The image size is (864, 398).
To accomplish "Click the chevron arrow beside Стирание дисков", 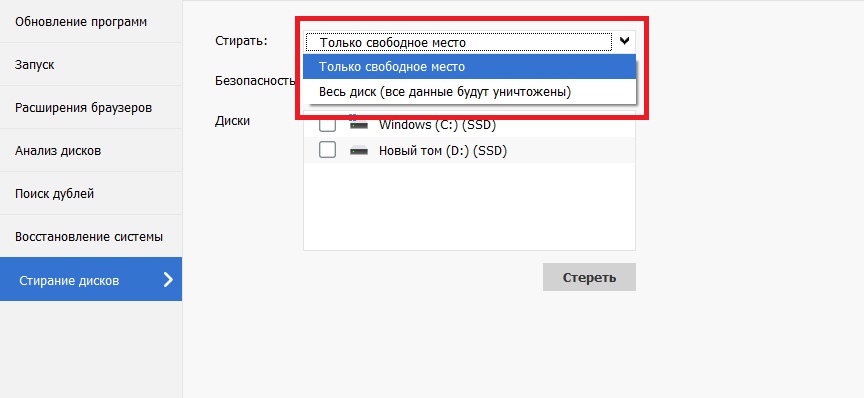I will [x=169, y=280].
